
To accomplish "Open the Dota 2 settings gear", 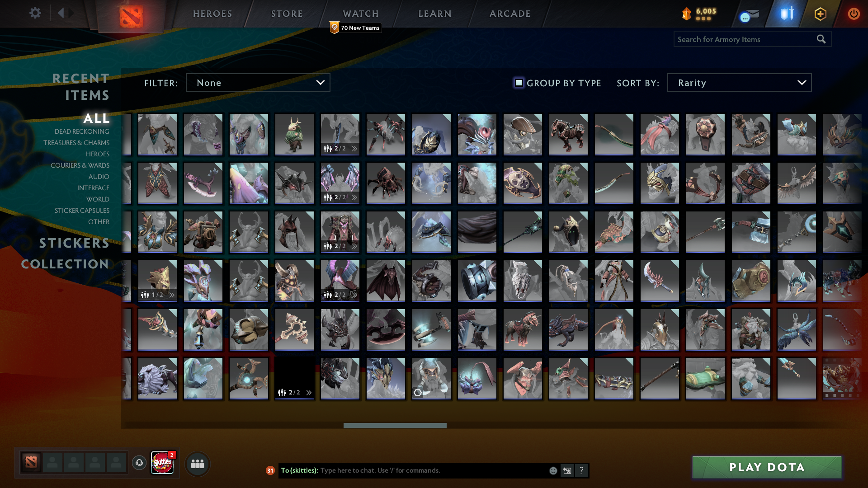I will [x=35, y=13].
